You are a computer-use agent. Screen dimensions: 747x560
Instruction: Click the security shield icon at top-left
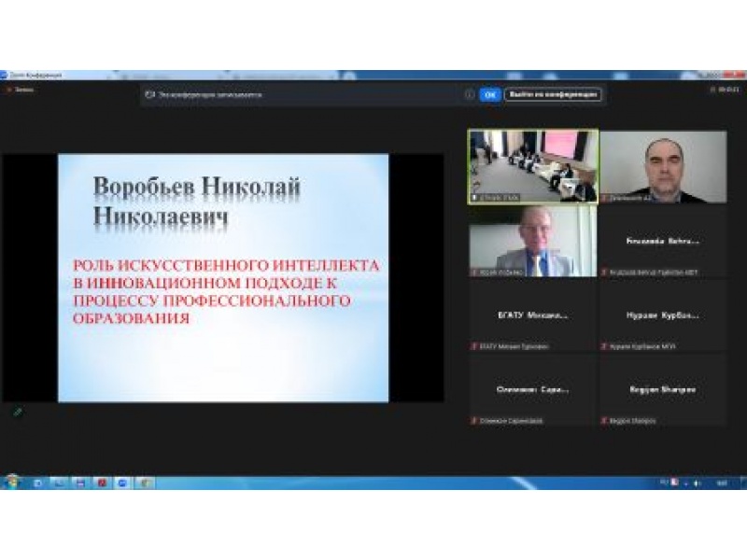tap(7, 90)
